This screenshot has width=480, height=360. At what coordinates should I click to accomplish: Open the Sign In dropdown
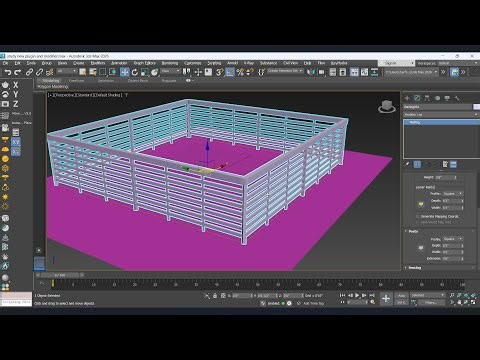tap(396, 63)
